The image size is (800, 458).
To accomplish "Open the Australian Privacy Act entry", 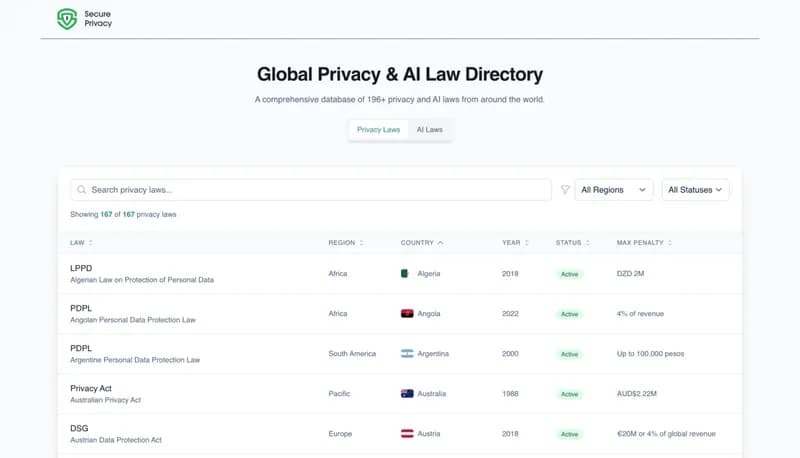I will pos(105,400).
